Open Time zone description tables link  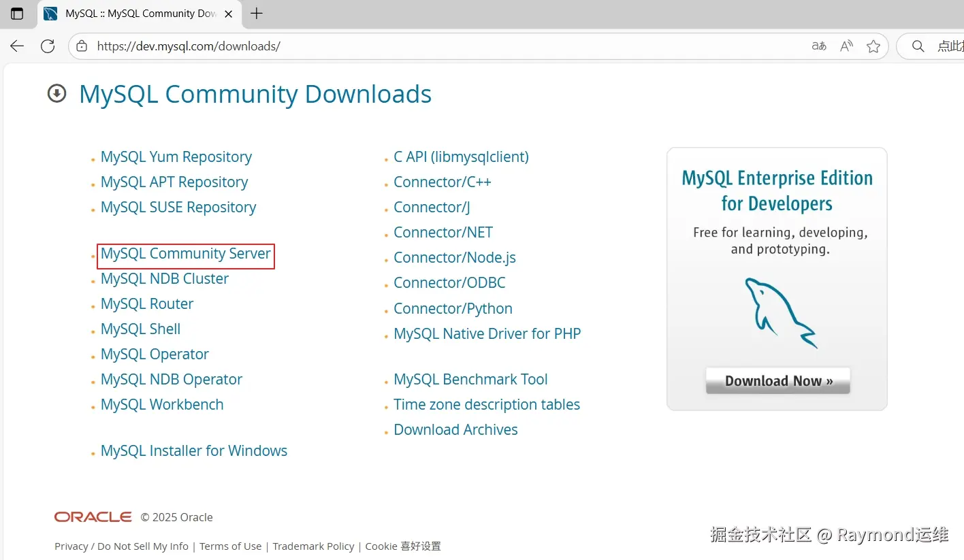[487, 404]
